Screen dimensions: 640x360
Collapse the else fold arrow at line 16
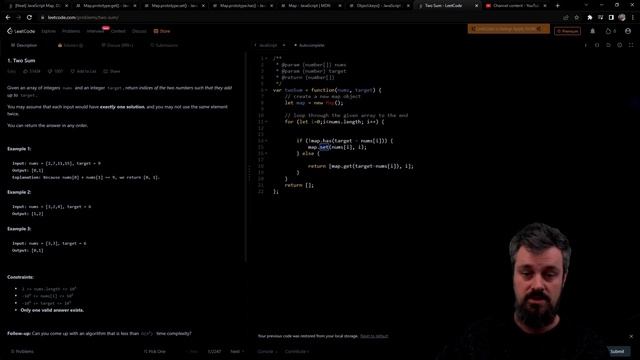pos(267,153)
